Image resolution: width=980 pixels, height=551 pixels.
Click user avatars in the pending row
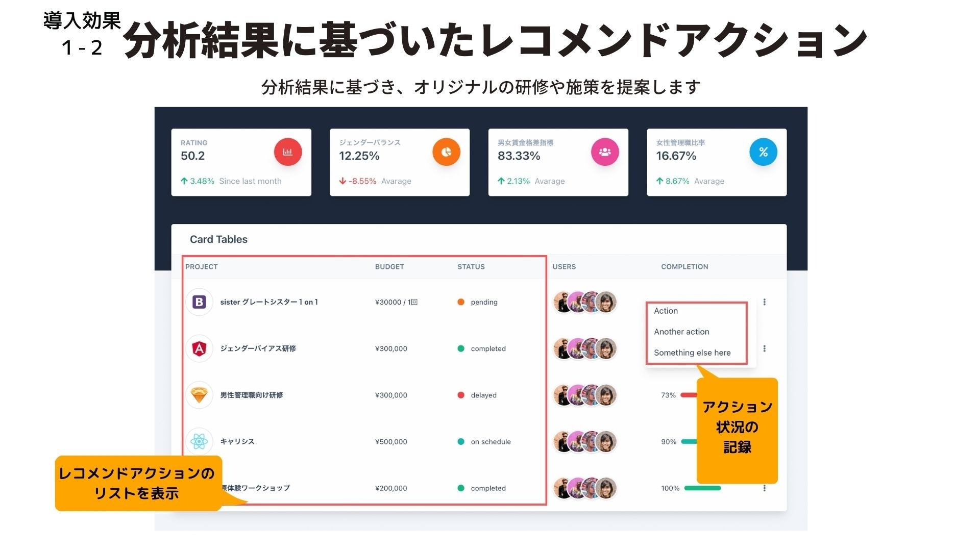click(x=585, y=302)
